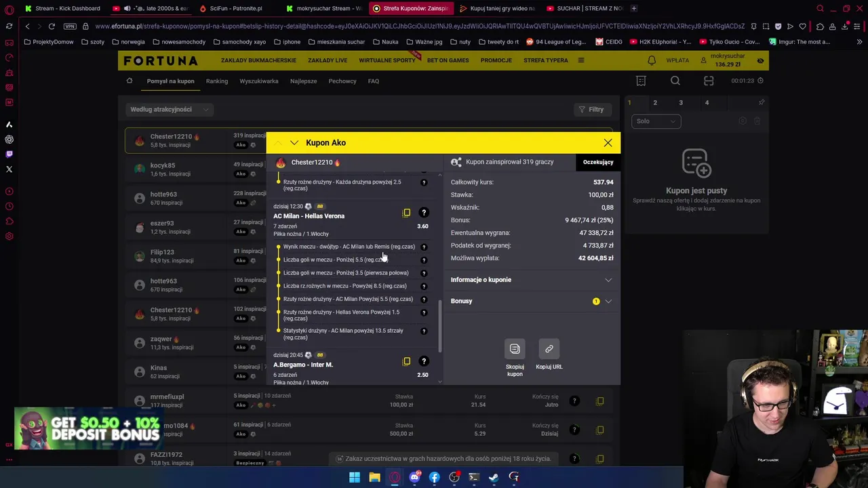Clear the betslip with trash icon

(757, 121)
